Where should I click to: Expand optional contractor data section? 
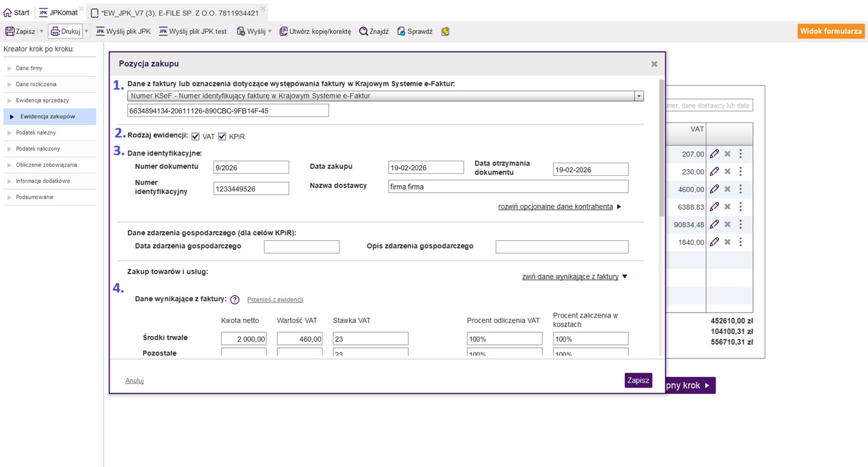point(559,207)
